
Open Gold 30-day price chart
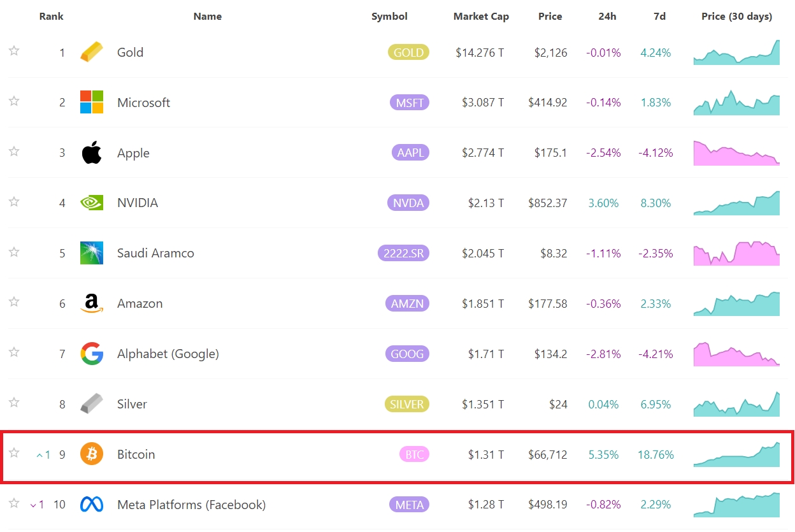[736, 52]
